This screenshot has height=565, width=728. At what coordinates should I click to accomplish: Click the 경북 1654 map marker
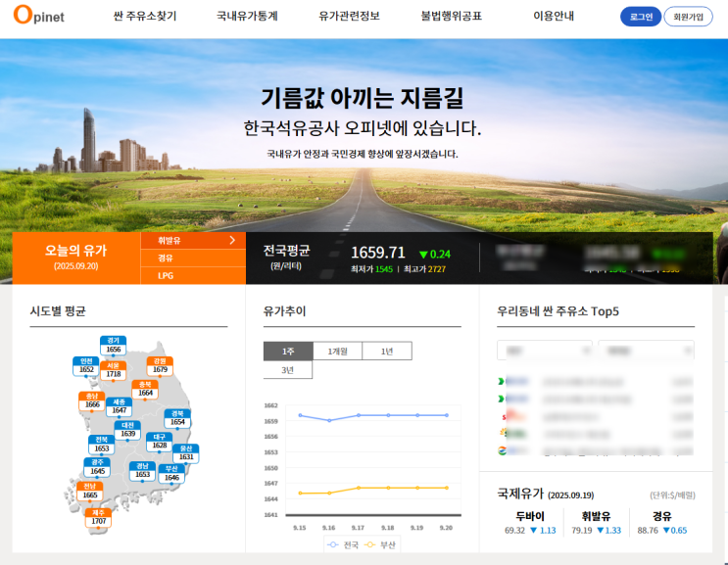click(x=177, y=418)
